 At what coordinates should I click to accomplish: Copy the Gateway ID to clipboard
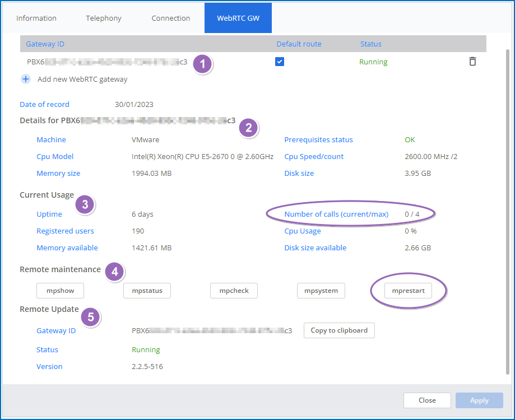pos(338,330)
